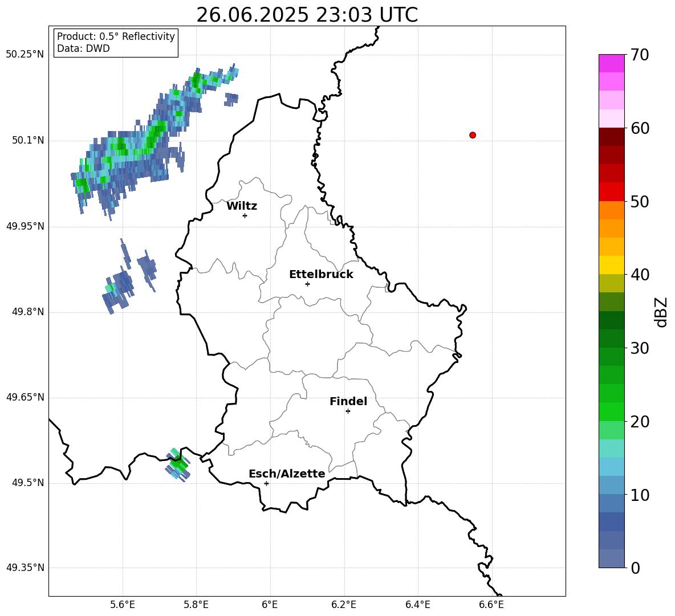
Task: Click the 49.65°N latitude label
Action: point(25,397)
